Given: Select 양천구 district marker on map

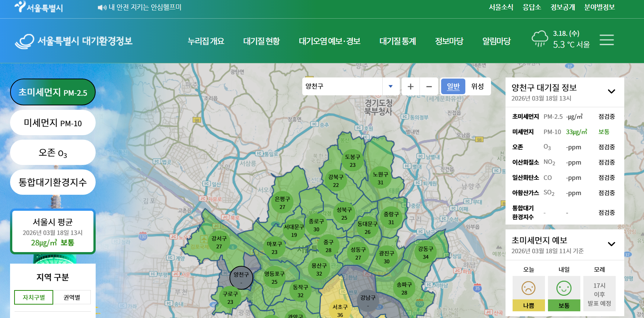Looking at the screenshot, I should click(241, 278).
